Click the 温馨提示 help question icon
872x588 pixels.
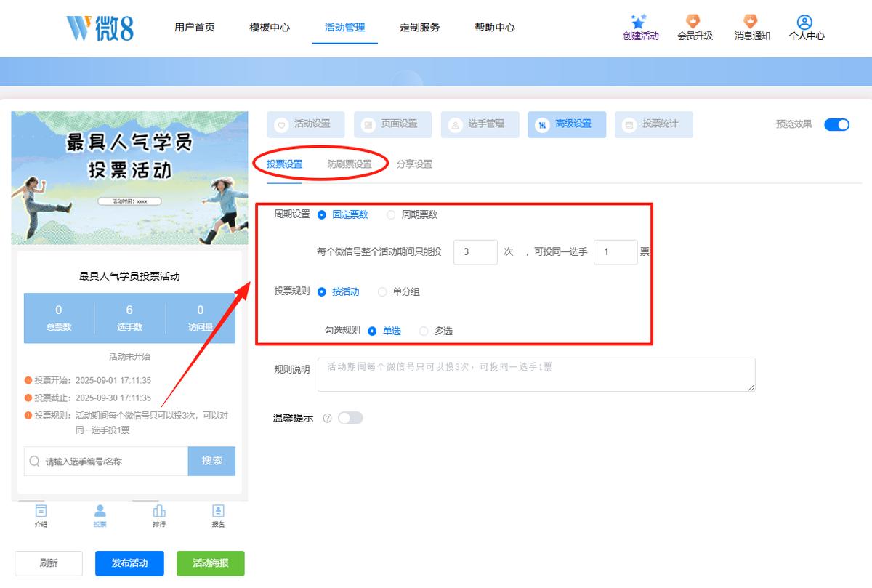coord(327,418)
